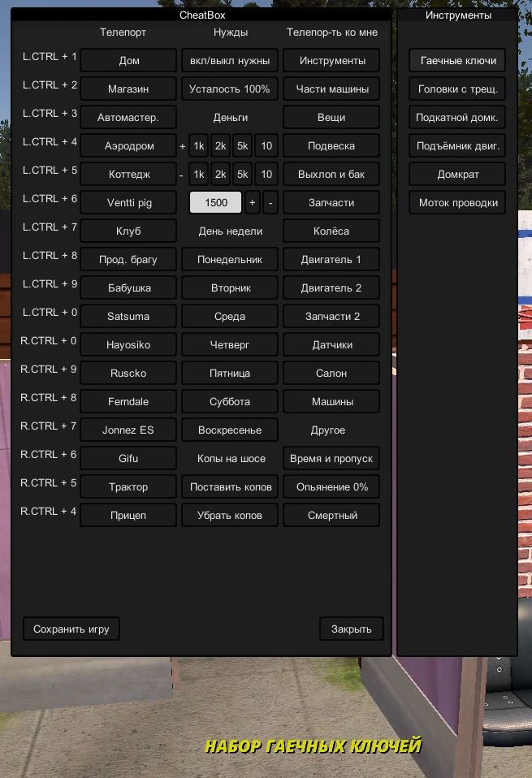Viewport: 532px width, 778px height.
Task: Open Двигатель 2 category
Action: (331, 287)
